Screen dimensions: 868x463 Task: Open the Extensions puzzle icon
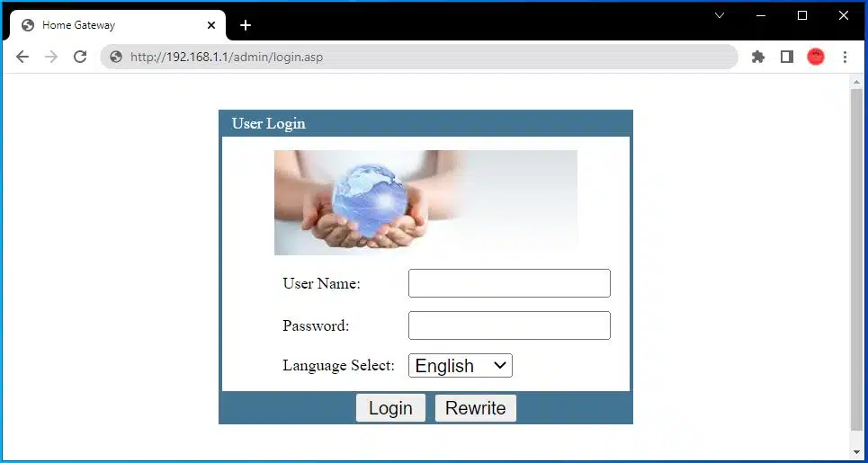click(x=758, y=57)
